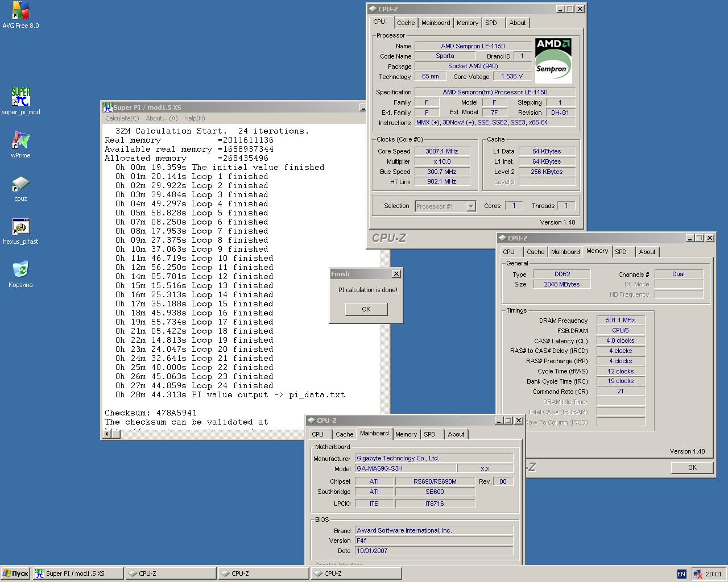Select Cache tab in Mainboard CPU-Z window

coord(344,434)
